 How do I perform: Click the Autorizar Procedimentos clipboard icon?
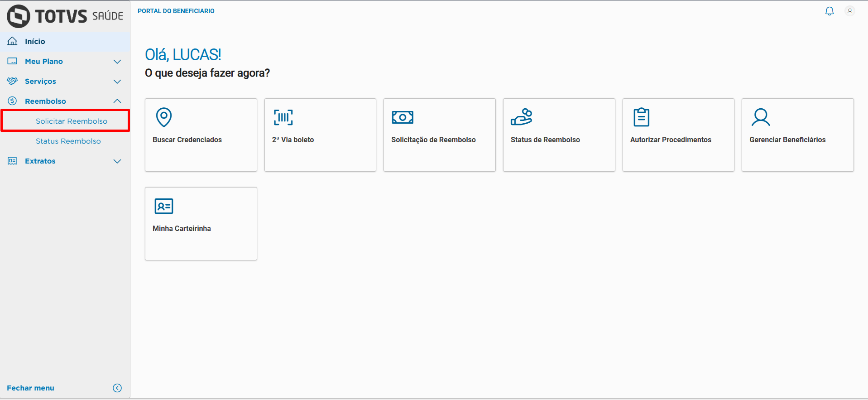point(641,117)
